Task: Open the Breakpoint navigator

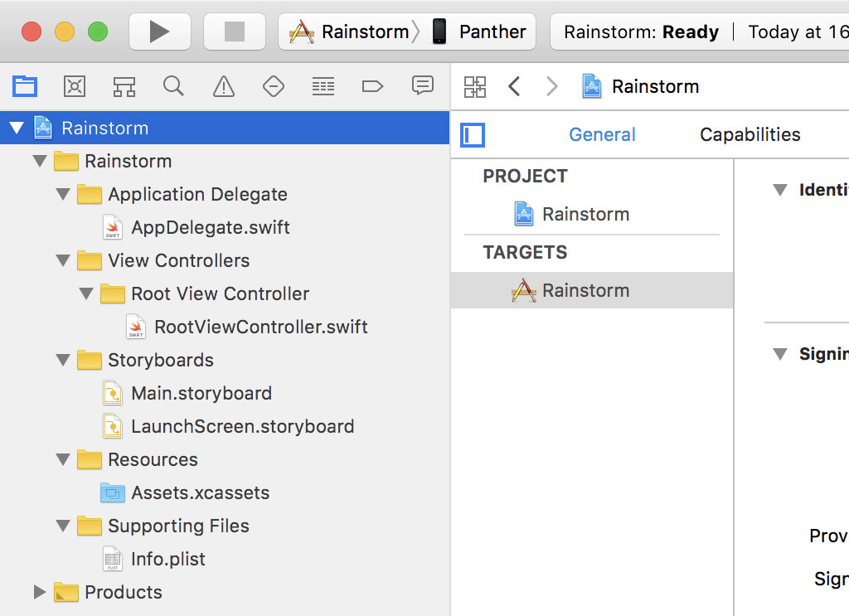Action: [x=372, y=85]
